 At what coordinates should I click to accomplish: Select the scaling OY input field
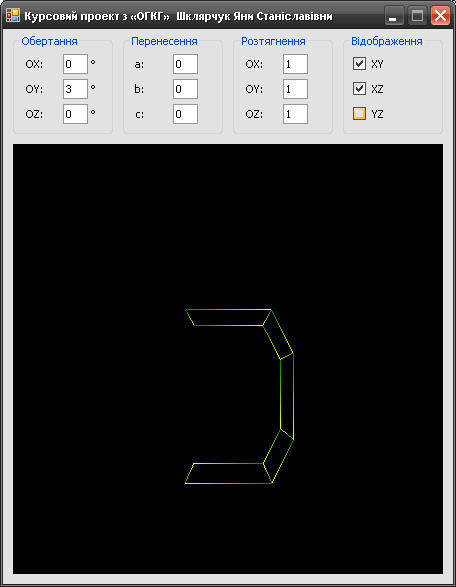(295, 89)
